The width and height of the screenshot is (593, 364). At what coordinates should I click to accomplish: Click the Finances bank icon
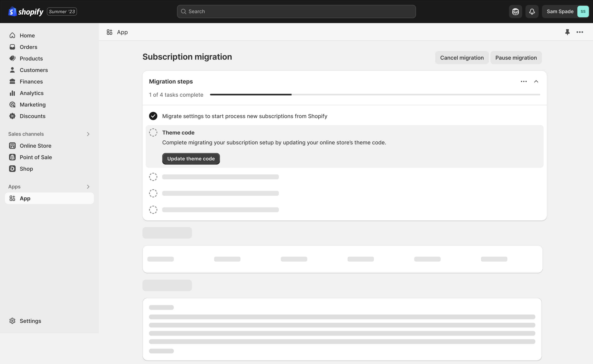tap(13, 81)
